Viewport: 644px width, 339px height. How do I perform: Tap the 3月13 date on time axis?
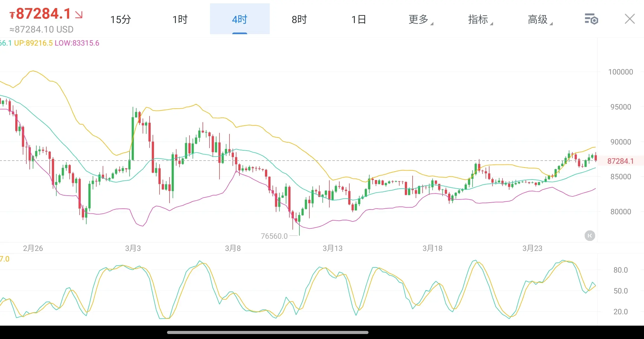pyautogui.click(x=332, y=248)
